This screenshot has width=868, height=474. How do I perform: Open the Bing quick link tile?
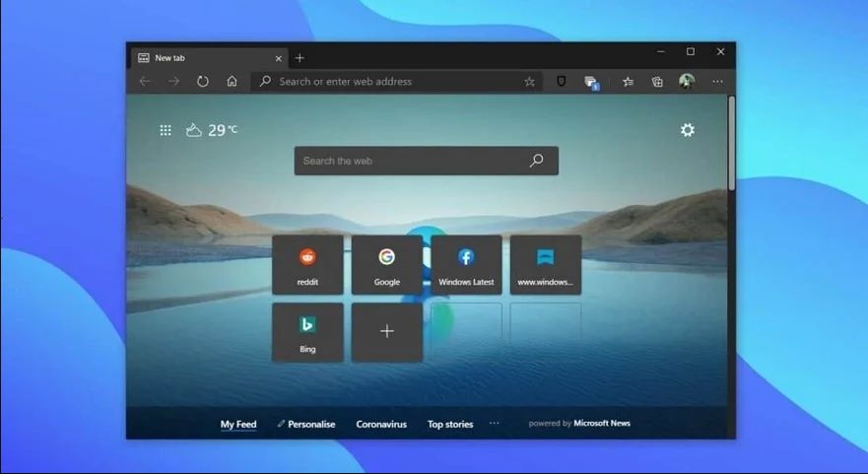pos(307,332)
